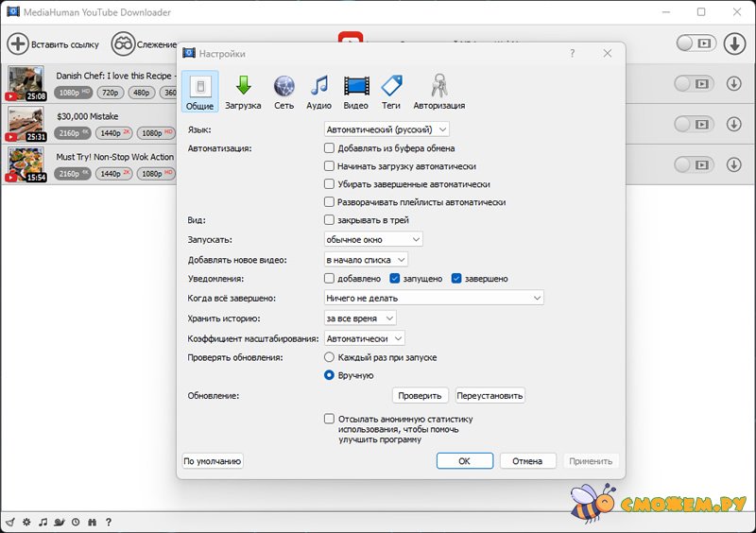Select 'Каждый раз при запуске' radio button

330,357
